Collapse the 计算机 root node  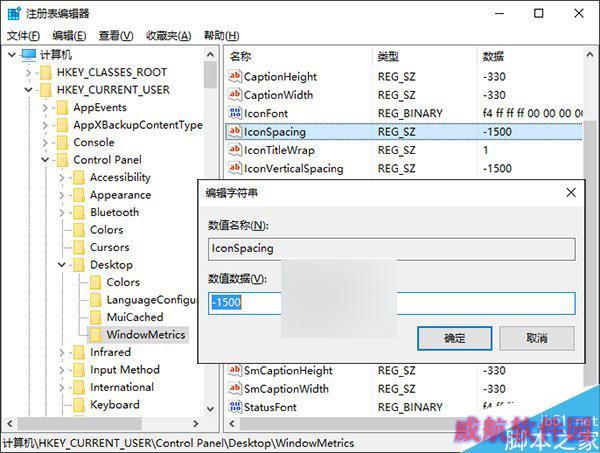(12, 55)
